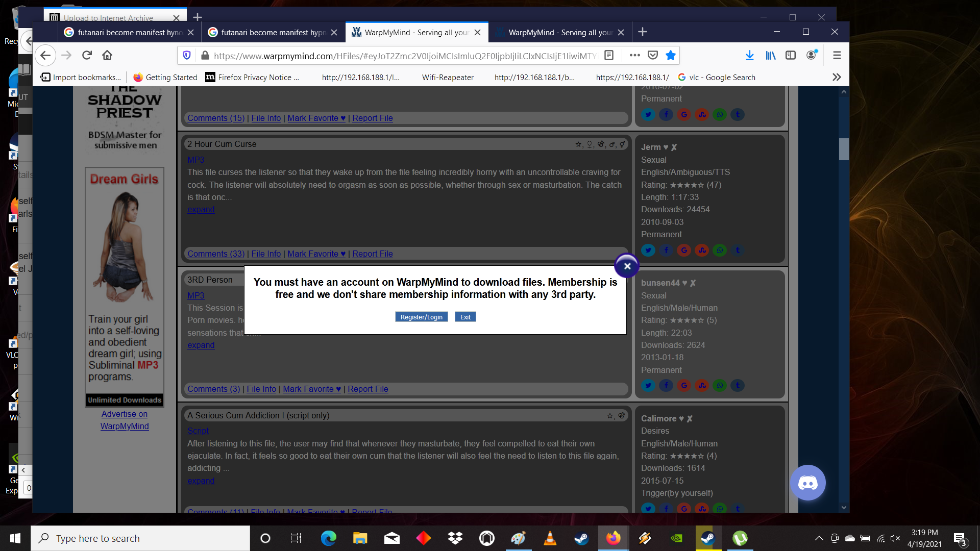Click the Twitter share icon for '2 Hour Cum Curse'
This screenshot has height=551, width=980.
[648, 249]
